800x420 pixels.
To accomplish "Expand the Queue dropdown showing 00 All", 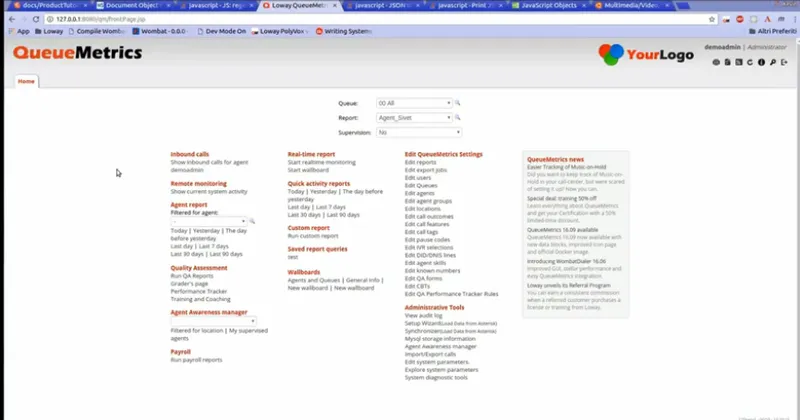I will [414, 103].
